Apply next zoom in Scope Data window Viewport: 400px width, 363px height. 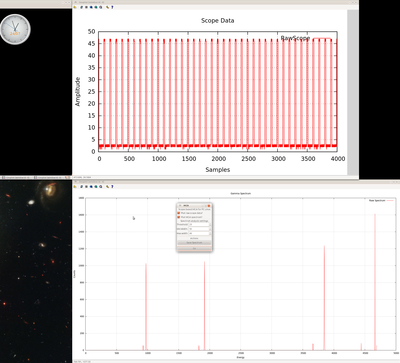click(x=96, y=7)
